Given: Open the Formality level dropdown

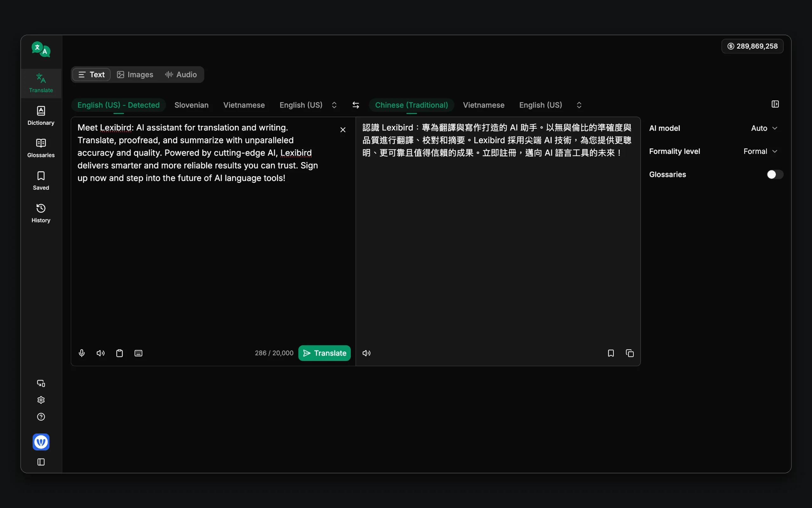Looking at the screenshot, I should pyautogui.click(x=760, y=151).
